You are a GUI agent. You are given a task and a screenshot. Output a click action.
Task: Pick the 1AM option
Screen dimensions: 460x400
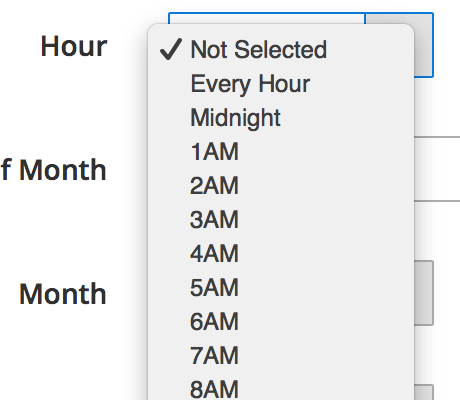coord(281,152)
